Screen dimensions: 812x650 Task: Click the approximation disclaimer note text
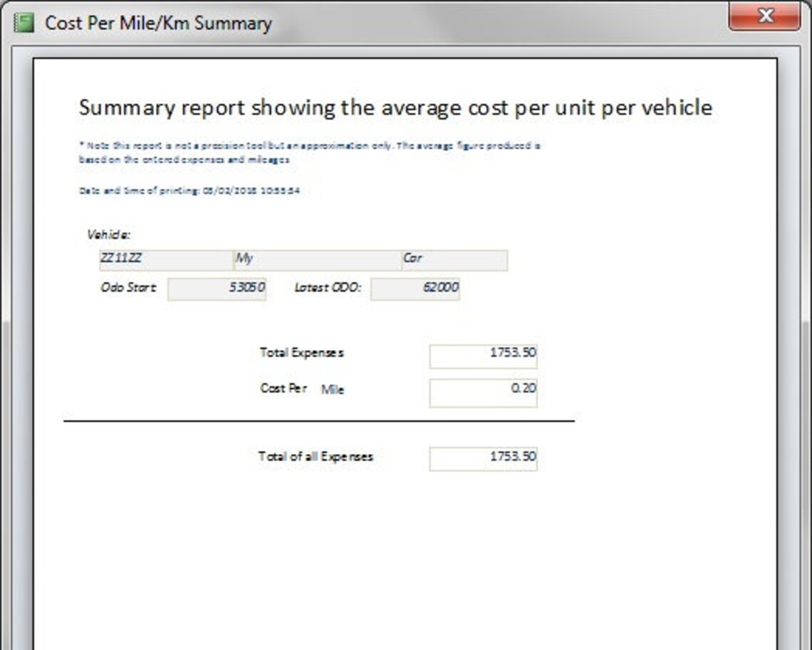[306, 151]
